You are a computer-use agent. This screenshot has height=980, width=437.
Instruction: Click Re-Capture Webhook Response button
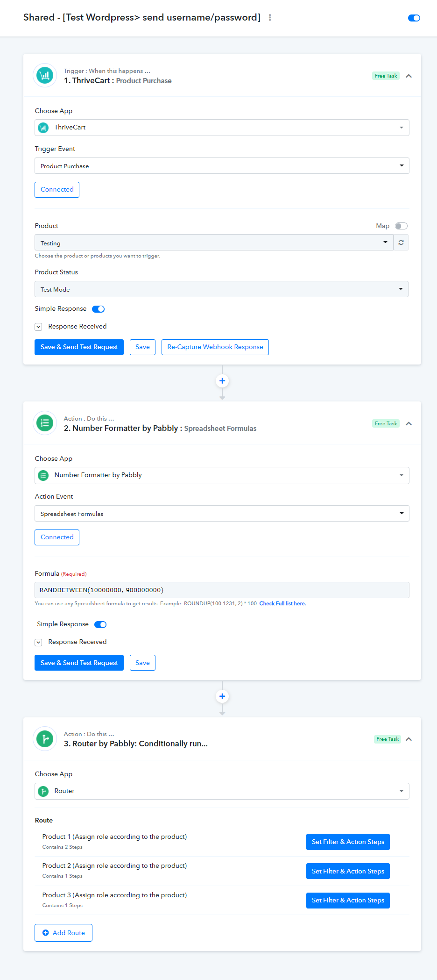215,347
